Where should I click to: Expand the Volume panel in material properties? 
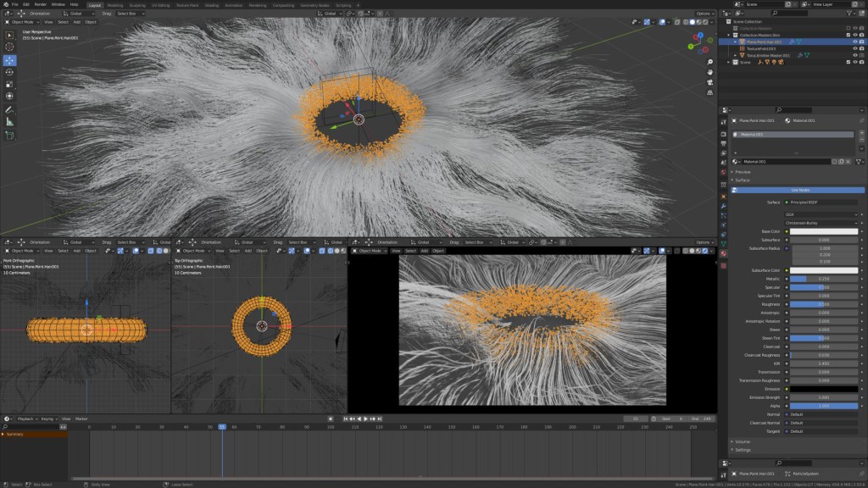[x=743, y=441]
